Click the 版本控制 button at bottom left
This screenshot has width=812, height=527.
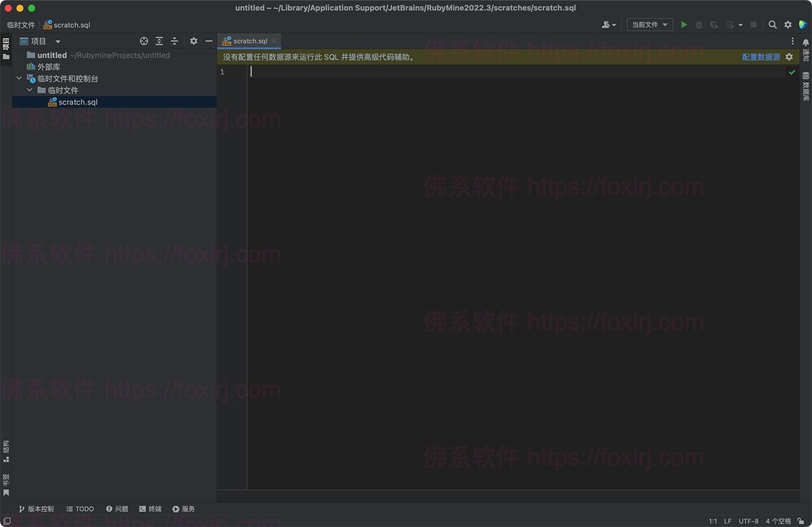[x=36, y=509]
